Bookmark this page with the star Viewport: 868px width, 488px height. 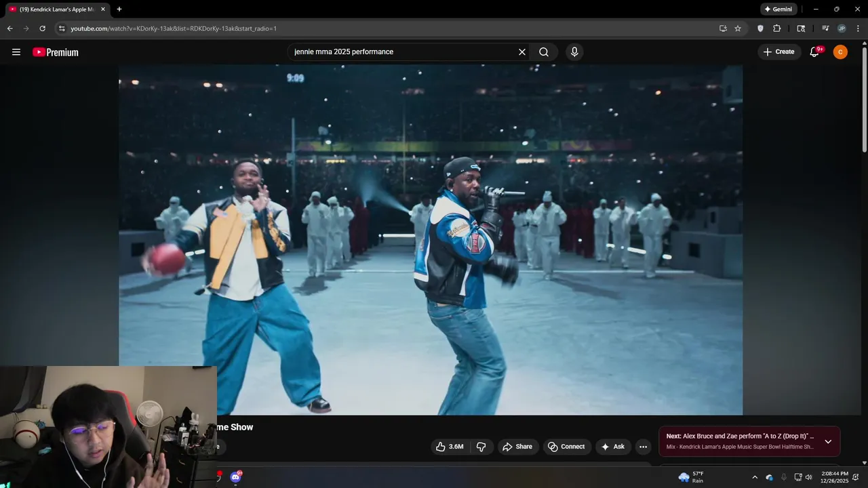(738, 28)
